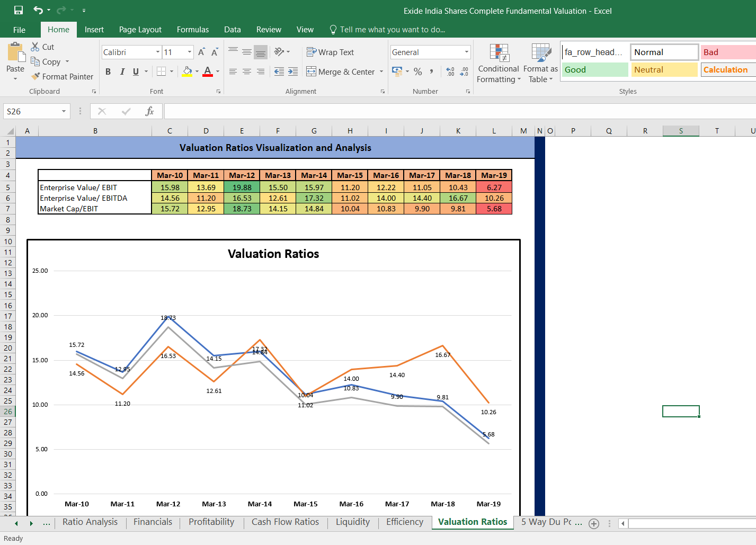Viewport: 756px width, 545px height.
Task: Expand the Font dialog launcher
Action: [218, 92]
